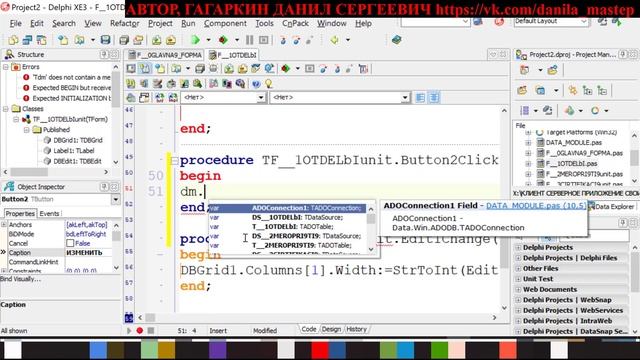Click the red diamond run icon in editor toolbar

(286, 69)
